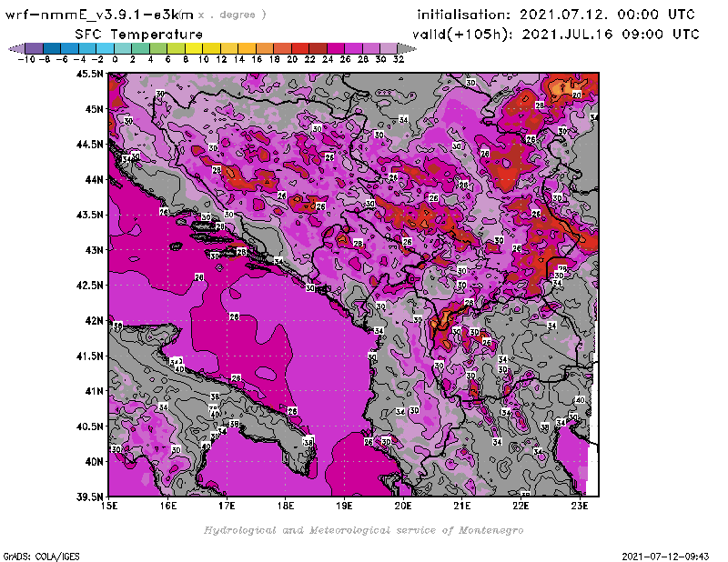Viewport: 728px width, 562px height.
Task: Click the purple -10 to -8 legend swatch
Action: click(x=35, y=48)
